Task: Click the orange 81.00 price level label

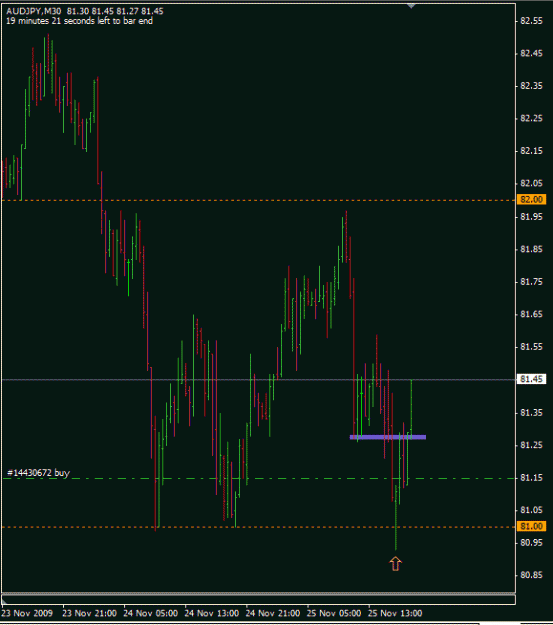Action: (x=531, y=527)
